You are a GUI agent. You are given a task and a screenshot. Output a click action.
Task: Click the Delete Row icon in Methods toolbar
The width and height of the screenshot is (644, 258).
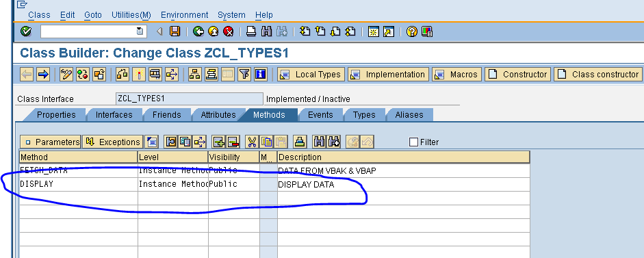(233, 142)
